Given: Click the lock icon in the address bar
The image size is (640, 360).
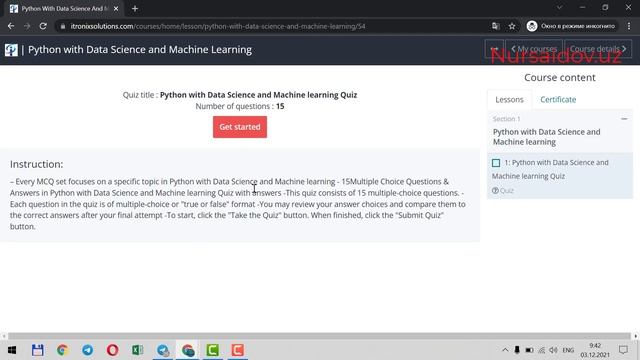Looking at the screenshot, I should (x=62, y=27).
